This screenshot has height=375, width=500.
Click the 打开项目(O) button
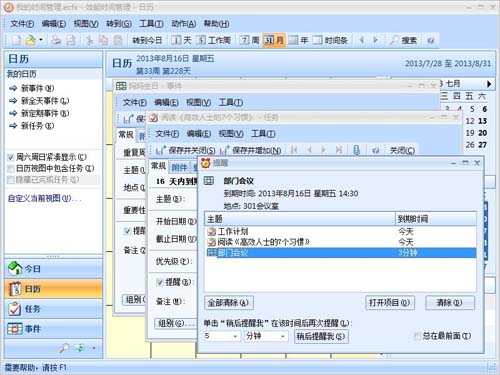(390, 303)
